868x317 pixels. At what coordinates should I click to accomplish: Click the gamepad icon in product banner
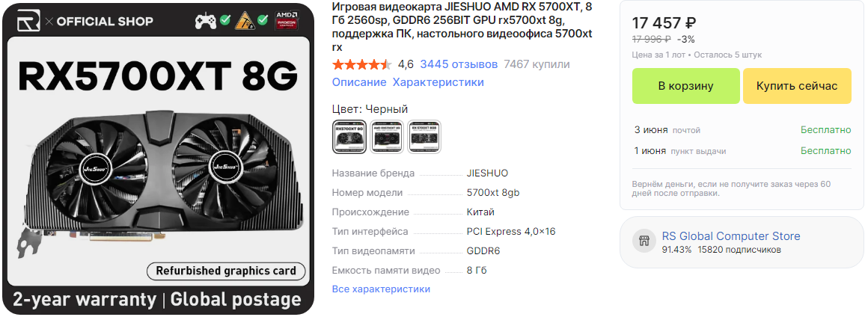pos(206,21)
